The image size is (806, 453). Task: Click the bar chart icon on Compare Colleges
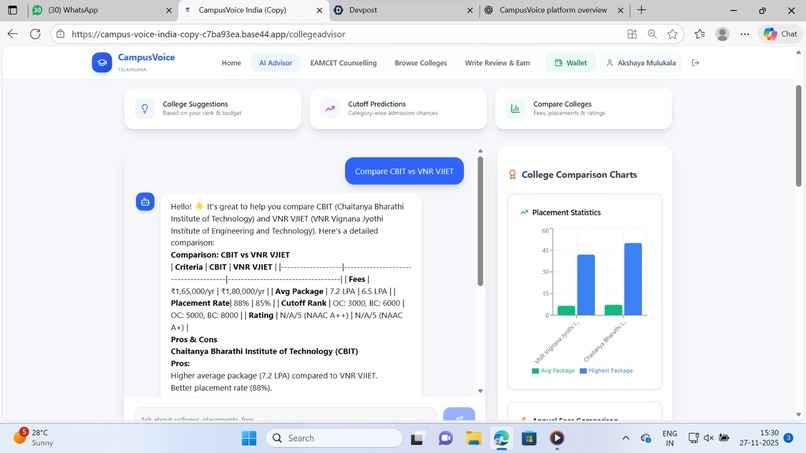coord(515,108)
